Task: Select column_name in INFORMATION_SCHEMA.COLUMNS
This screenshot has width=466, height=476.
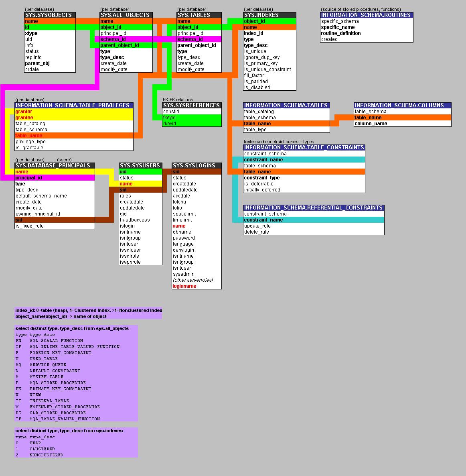Action: click(x=371, y=124)
